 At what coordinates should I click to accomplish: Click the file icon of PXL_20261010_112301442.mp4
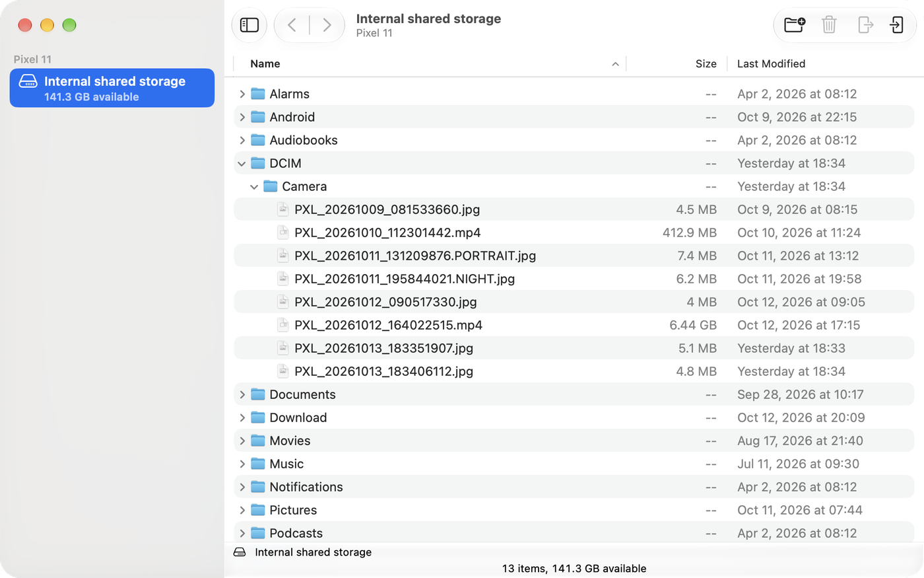tap(283, 233)
